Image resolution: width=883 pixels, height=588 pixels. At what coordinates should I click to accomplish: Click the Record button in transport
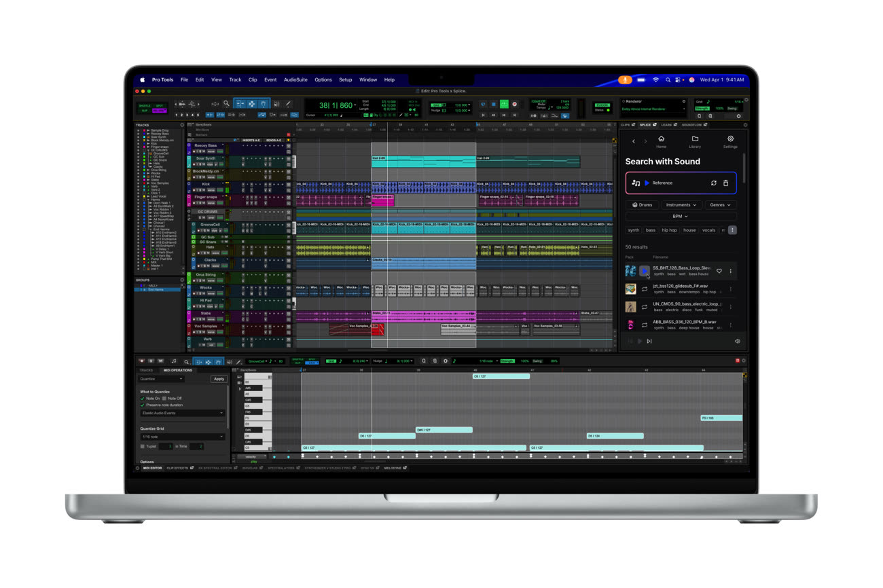click(514, 105)
